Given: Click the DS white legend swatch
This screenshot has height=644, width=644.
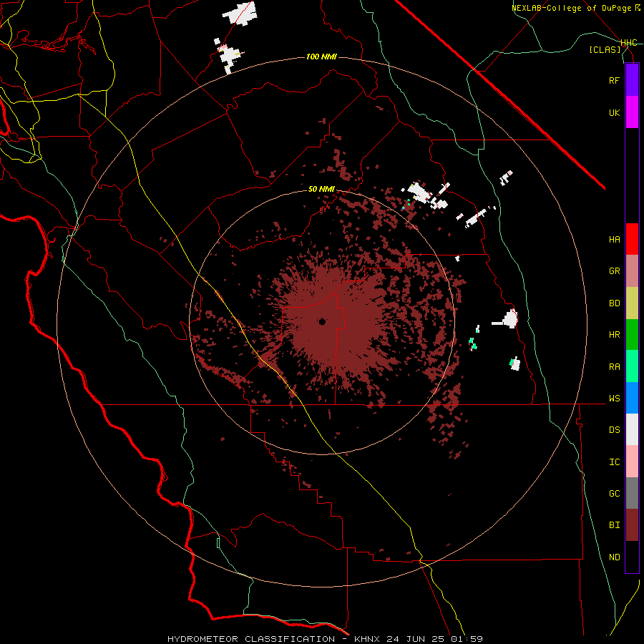Looking at the screenshot, I should (632, 429).
